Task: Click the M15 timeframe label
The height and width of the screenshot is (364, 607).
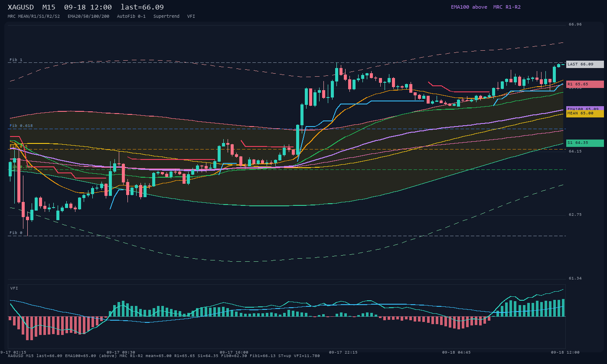Action: [49, 7]
